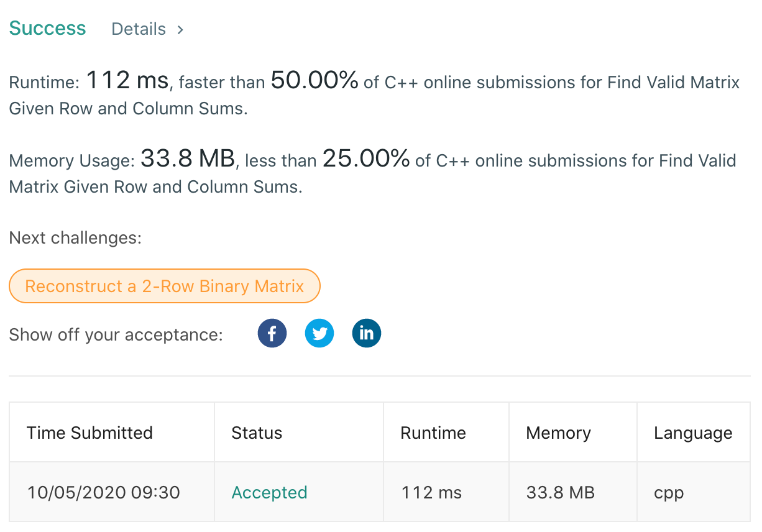
Task: Click the Time Submitted column header
Action: [90, 433]
